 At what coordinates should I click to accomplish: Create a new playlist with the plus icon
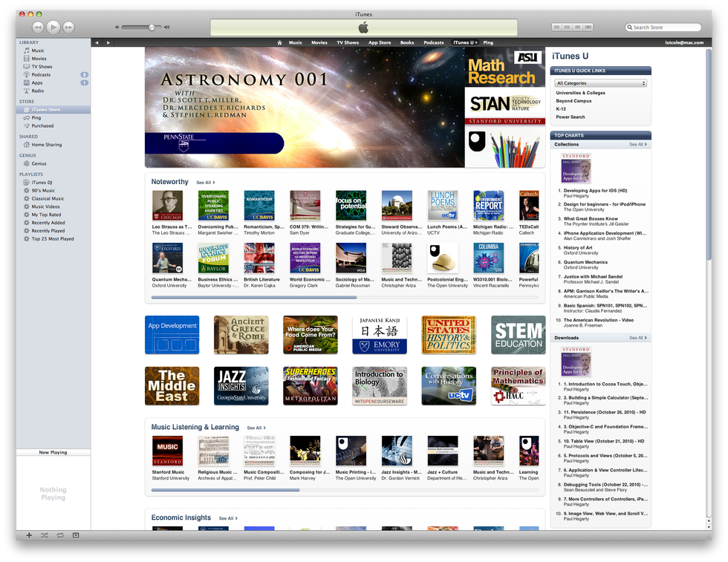(29, 535)
